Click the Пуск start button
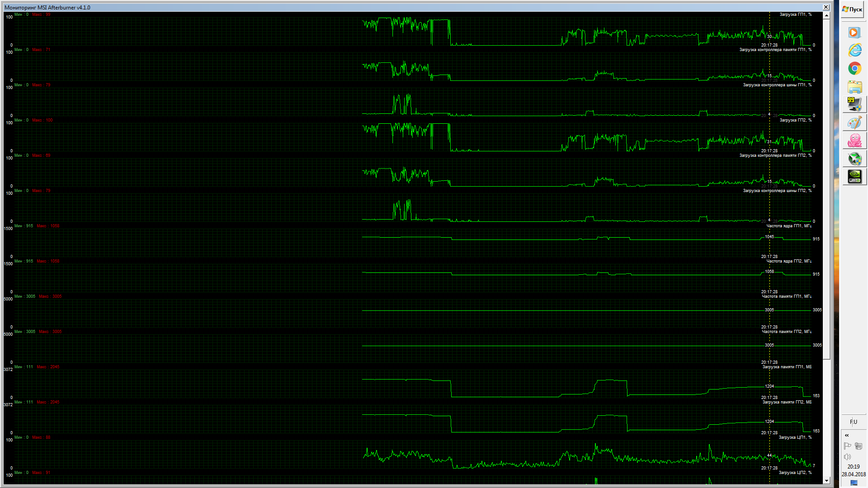Image resolution: width=868 pixels, height=488 pixels. tap(853, 9)
